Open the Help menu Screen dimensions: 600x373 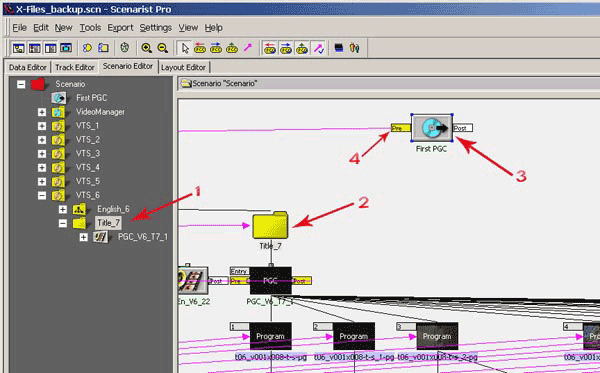tap(214, 28)
